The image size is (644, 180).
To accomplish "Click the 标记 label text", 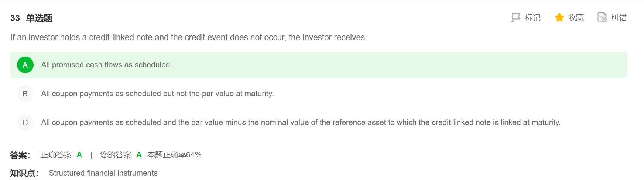I will 532,18.
